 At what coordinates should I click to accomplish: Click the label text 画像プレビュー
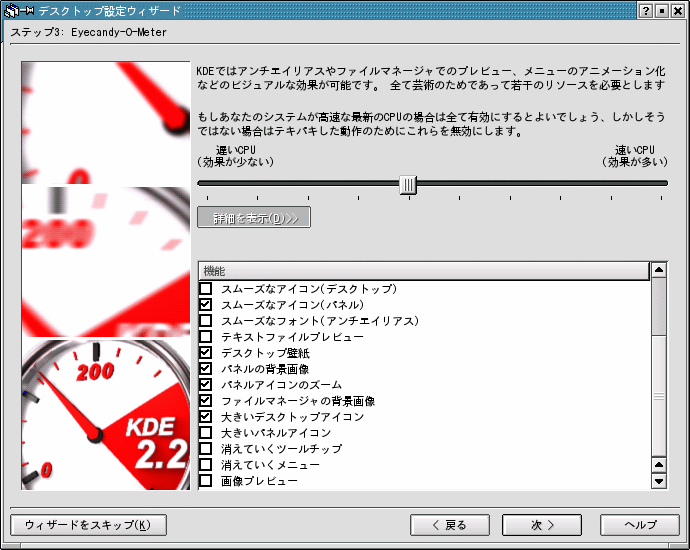(260, 481)
